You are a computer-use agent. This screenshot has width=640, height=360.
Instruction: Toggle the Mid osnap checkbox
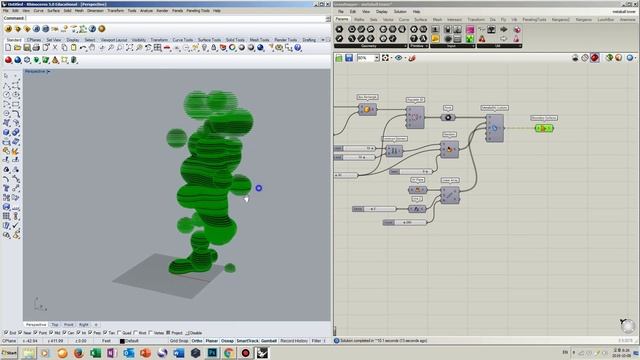[51, 333]
